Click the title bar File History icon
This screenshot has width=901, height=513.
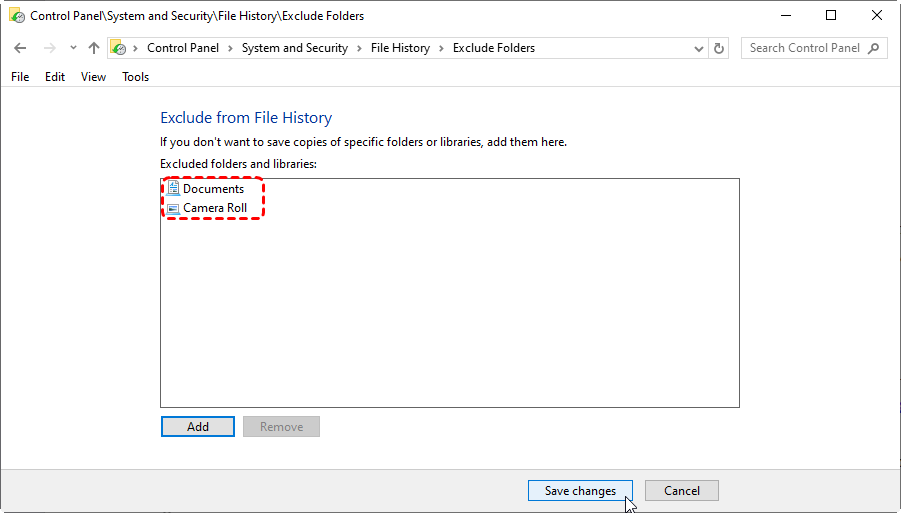[x=16, y=16]
